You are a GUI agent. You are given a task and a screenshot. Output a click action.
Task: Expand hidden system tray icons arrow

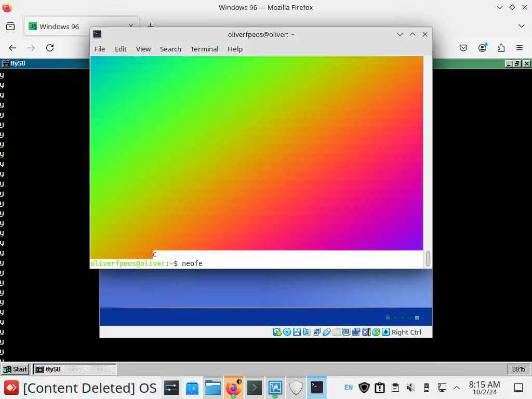point(457,388)
